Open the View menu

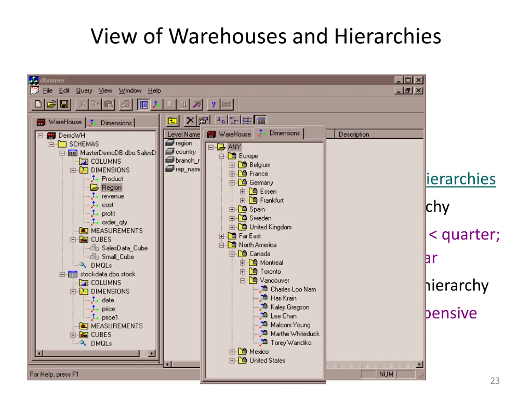coord(105,91)
